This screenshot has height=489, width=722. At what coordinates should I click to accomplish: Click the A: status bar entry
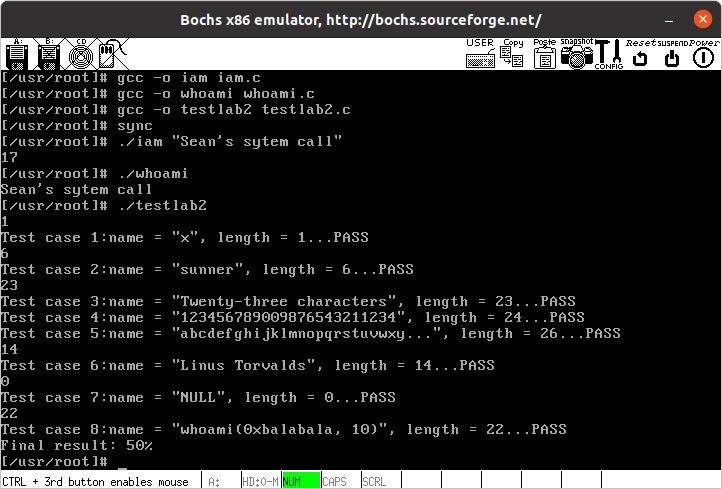point(214,482)
